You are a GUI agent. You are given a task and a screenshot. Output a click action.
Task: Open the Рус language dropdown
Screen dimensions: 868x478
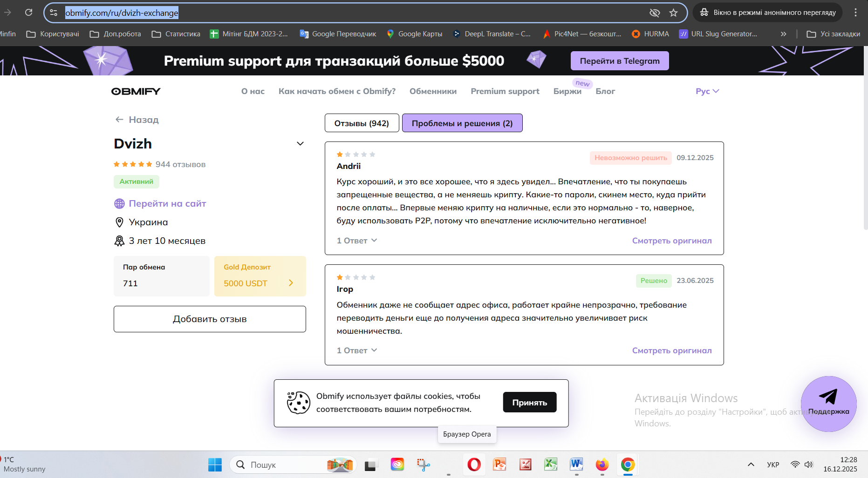pyautogui.click(x=707, y=91)
